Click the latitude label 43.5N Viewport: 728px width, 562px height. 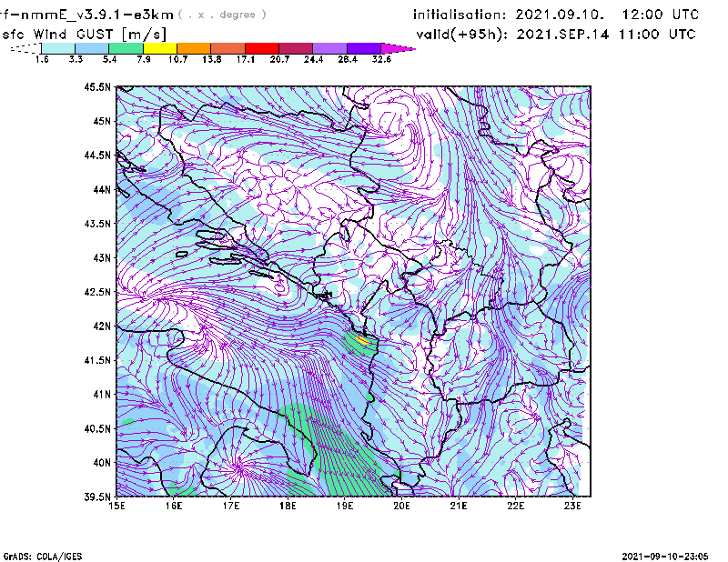point(97,224)
